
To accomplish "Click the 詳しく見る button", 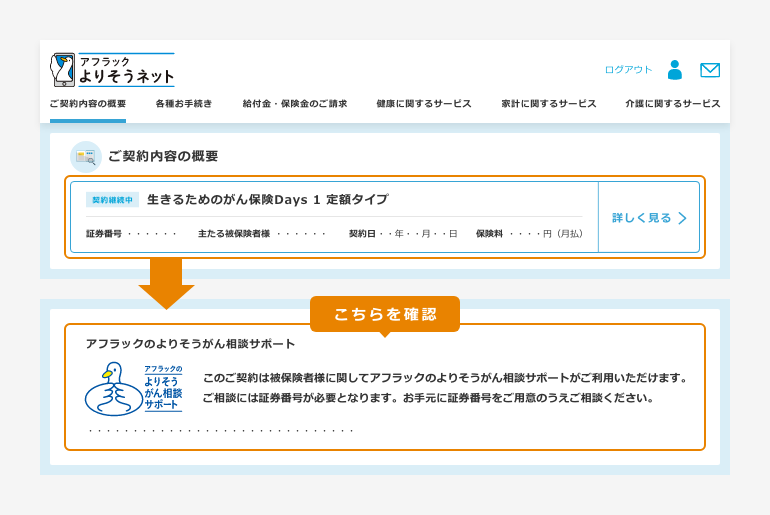I will click(649, 217).
